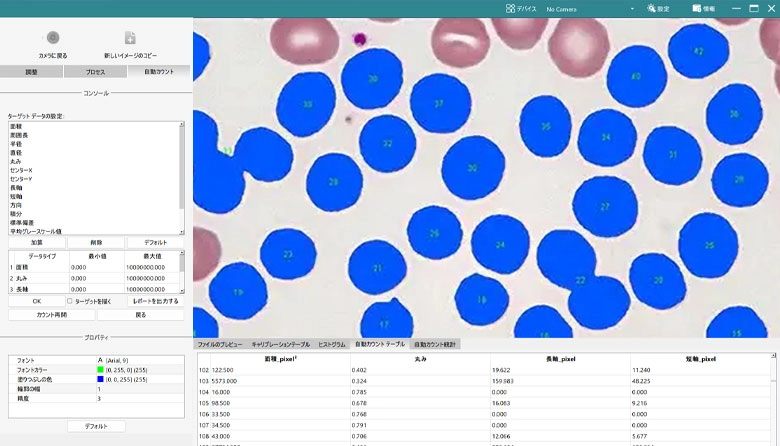Switch to the プロセス tab
This screenshot has width=780, height=446.
click(95, 72)
